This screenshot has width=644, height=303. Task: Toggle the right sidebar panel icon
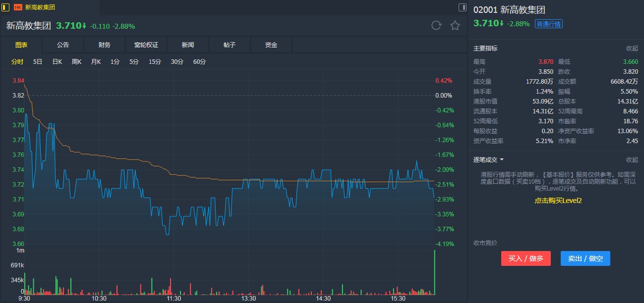pos(462,7)
